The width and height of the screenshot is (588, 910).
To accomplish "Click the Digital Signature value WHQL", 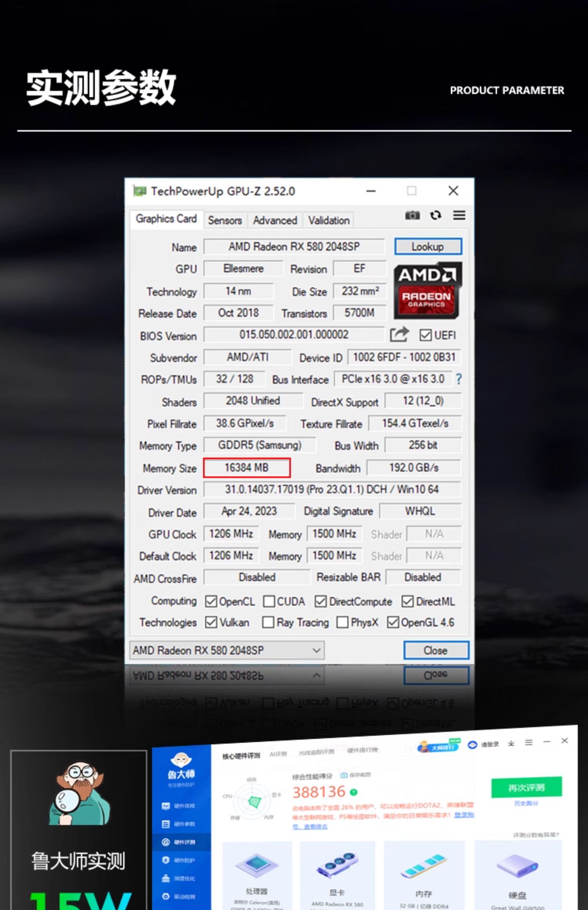I will [x=420, y=511].
